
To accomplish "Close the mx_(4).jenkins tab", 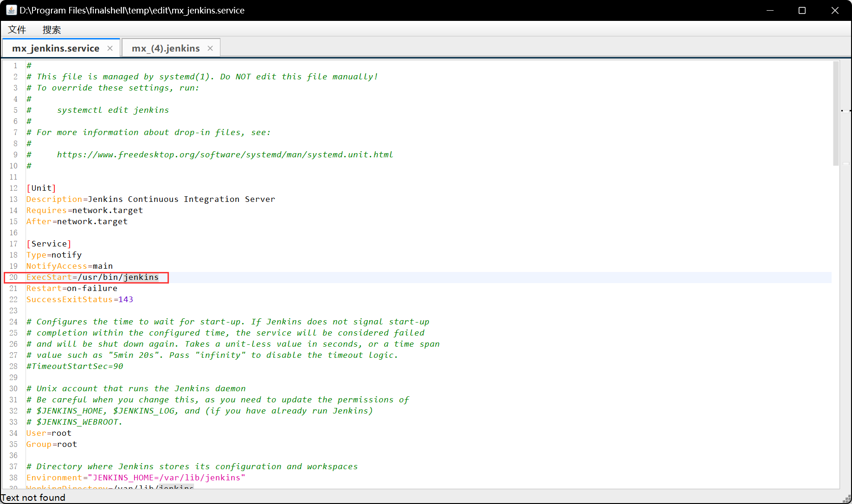I will point(210,48).
